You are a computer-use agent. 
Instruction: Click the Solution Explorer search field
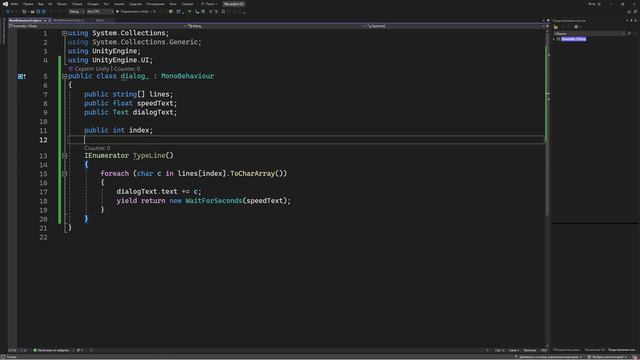[x=589, y=33]
